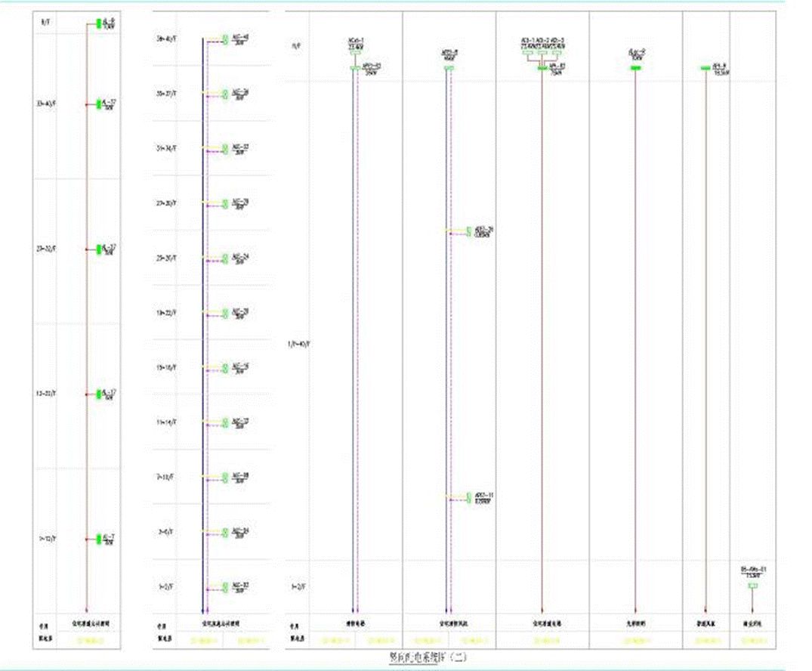Screen dimensions: 812x671
Task: Click the 33~40/F floor label
Action: pyautogui.click(x=46, y=104)
